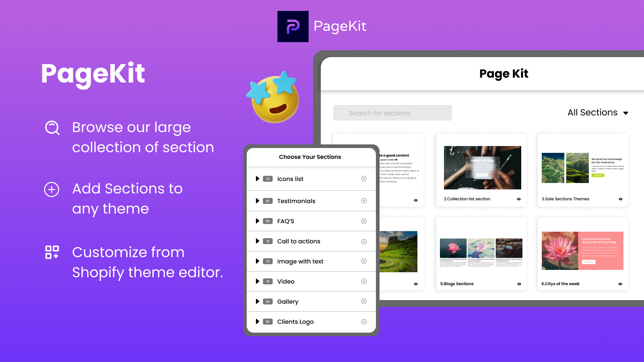Open the All Sections dropdown
Image resolution: width=644 pixels, height=362 pixels.
598,113
